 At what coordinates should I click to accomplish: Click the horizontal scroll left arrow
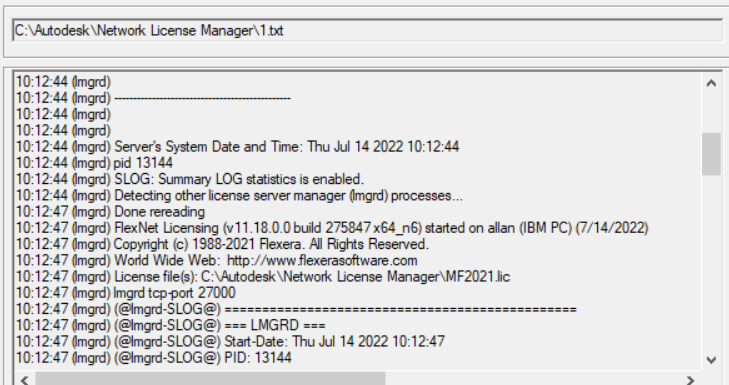pos(25,380)
